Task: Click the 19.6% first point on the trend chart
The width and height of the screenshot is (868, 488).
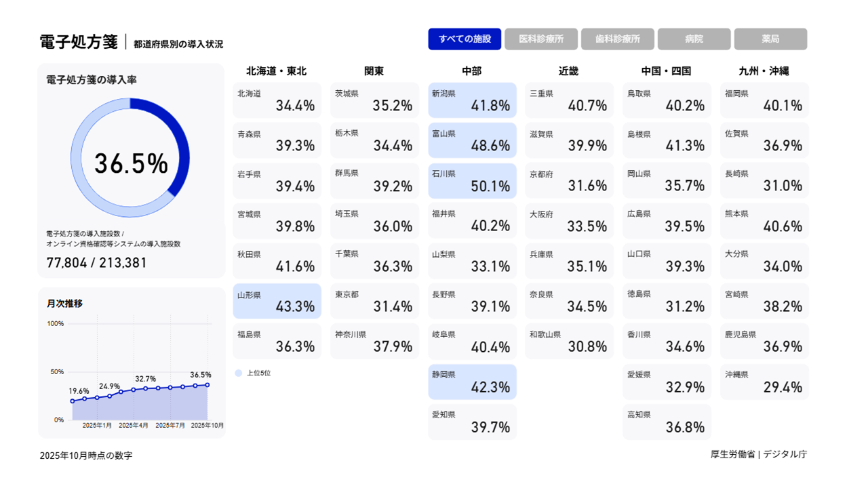Action: (x=73, y=401)
